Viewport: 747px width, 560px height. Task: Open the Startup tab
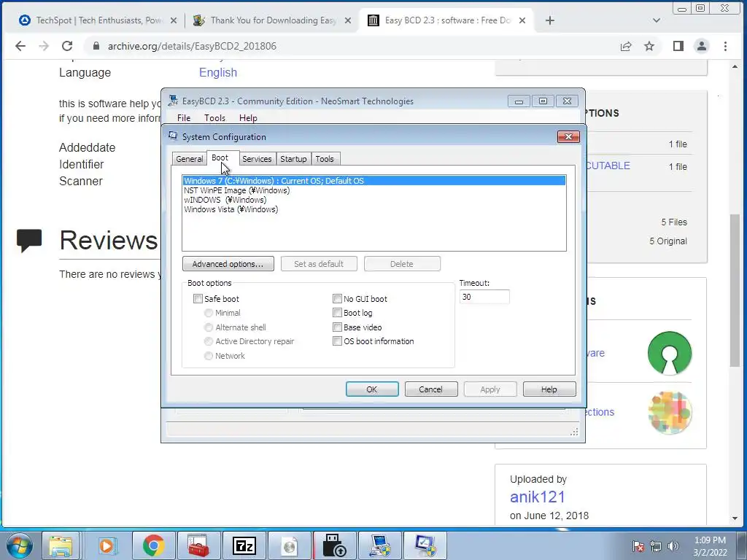click(x=293, y=159)
